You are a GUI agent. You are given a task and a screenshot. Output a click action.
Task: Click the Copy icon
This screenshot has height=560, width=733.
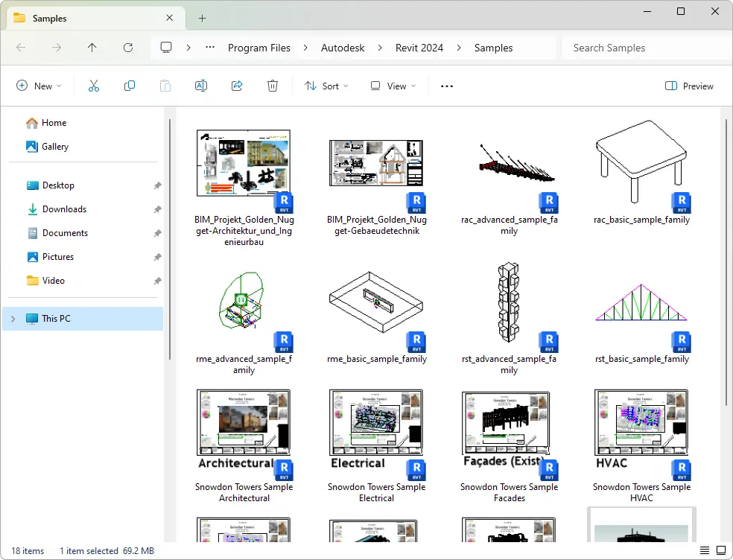coord(130,86)
